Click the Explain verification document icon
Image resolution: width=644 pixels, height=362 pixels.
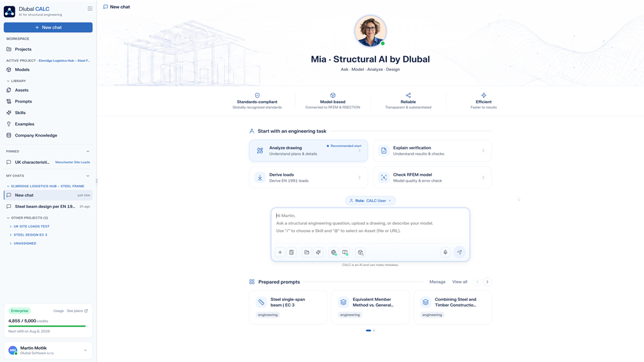click(384, 151)
